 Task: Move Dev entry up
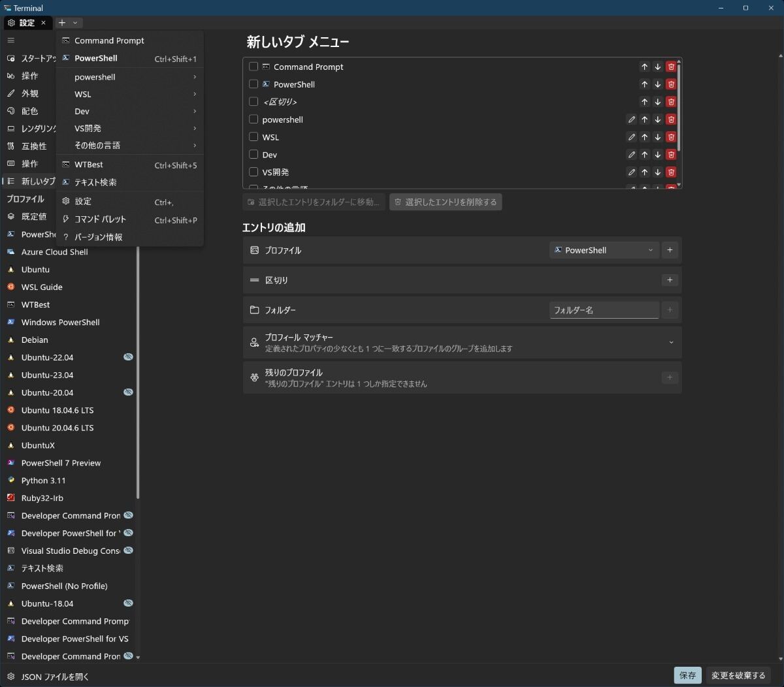644,155
